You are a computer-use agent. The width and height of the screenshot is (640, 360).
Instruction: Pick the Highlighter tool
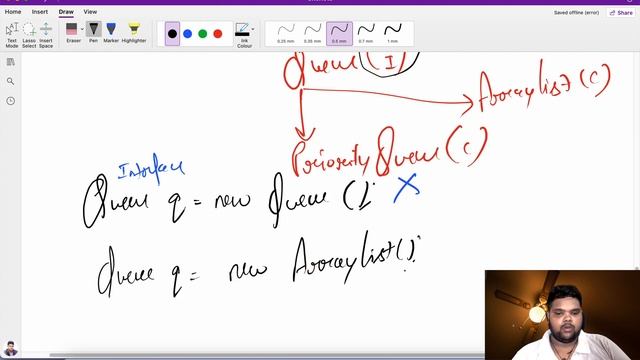[x=134, y=33]
